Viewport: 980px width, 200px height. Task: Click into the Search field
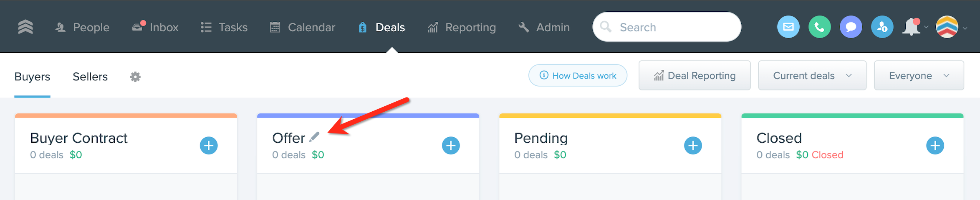667,27
